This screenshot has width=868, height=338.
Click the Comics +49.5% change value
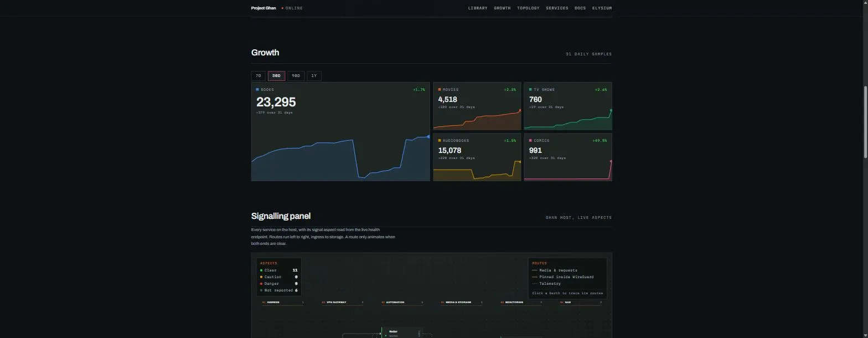[x=600, y=141]
